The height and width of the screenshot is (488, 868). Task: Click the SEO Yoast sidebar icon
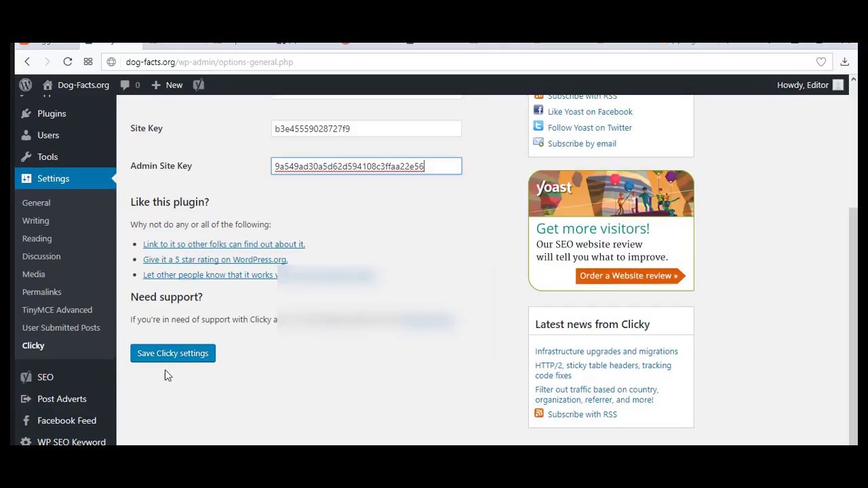click(26, 377)
